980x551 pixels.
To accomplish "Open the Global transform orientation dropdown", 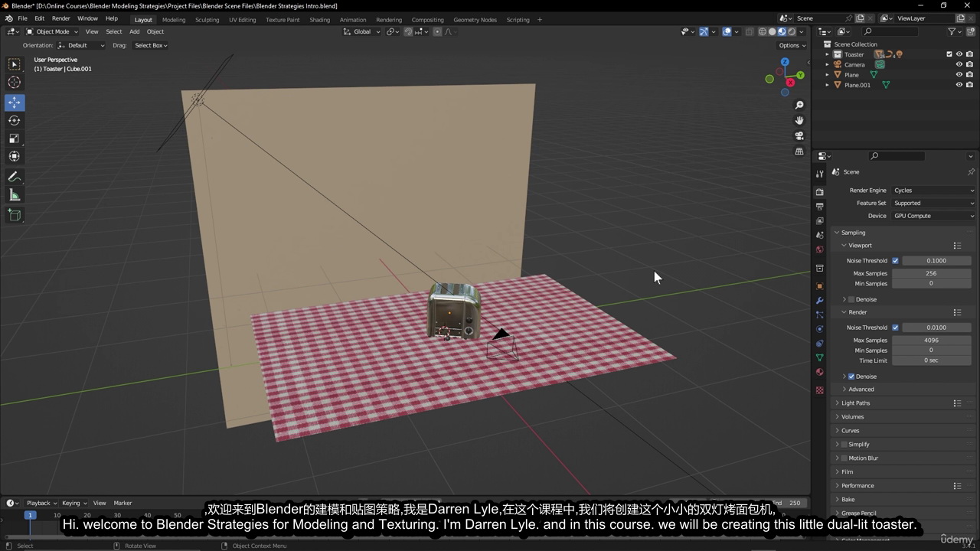I will 361,31.
